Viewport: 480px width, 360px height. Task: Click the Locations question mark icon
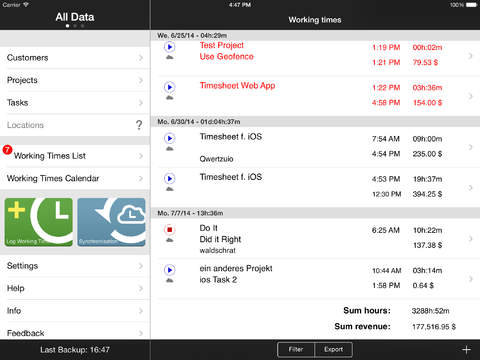click(x=139, y=125)
